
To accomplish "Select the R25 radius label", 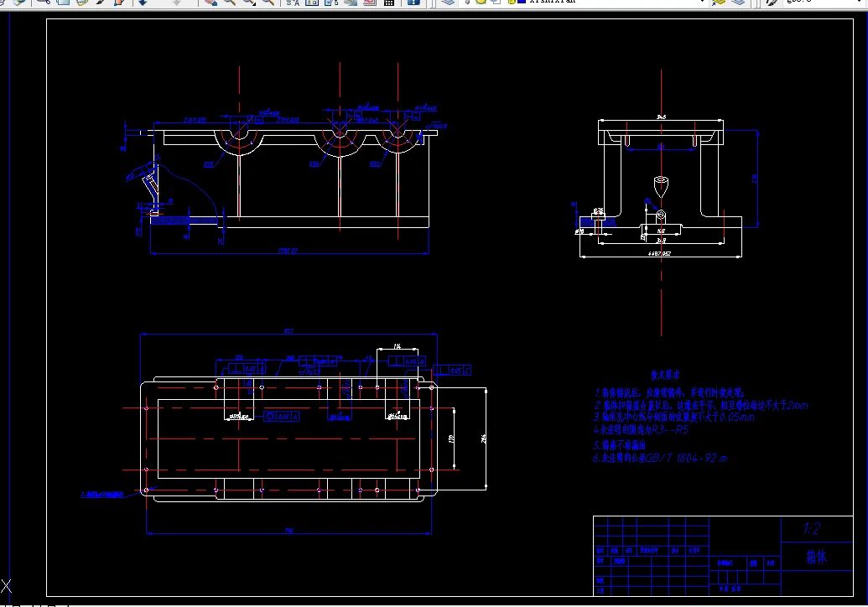I will 208,164.
